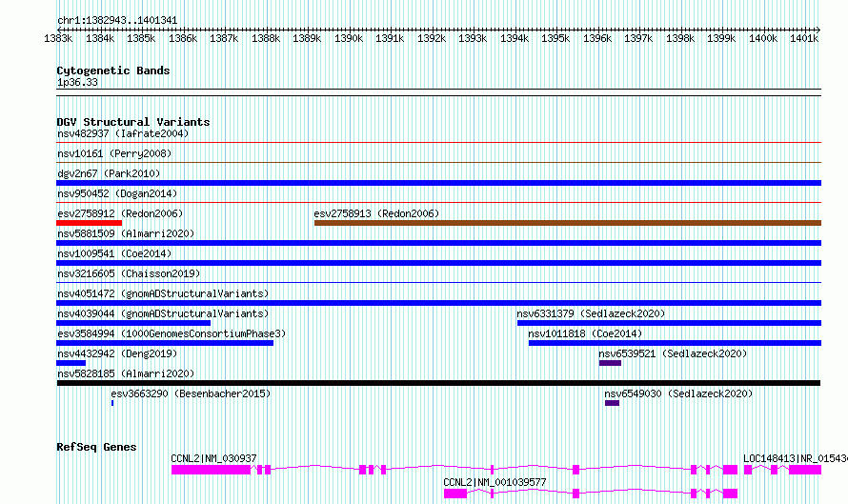
Task: Open esv3663290 (Besenbacher2015) label
Action: coord(191,393)
